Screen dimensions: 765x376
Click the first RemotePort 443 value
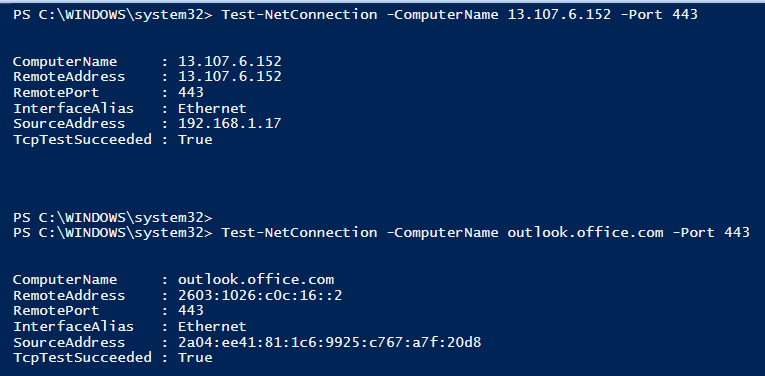tap(191, 92)
